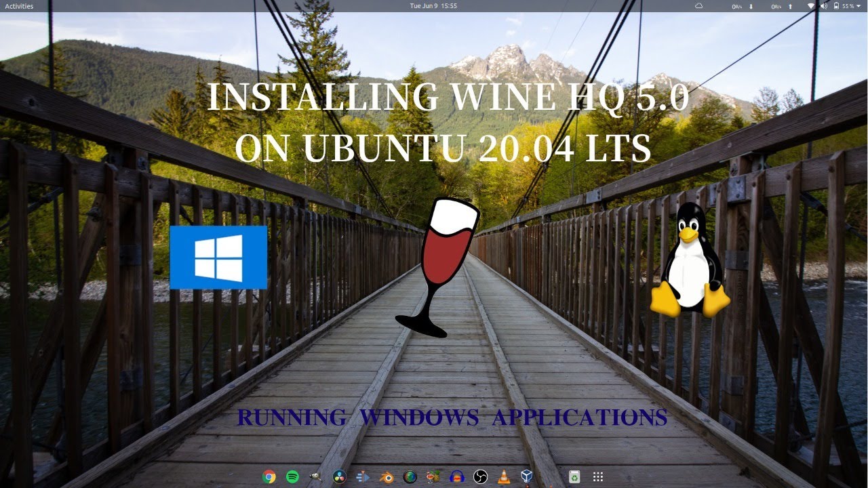868x488 pixels.
Task: Open GIMP image editor in dock
Action: click(315, 476)
